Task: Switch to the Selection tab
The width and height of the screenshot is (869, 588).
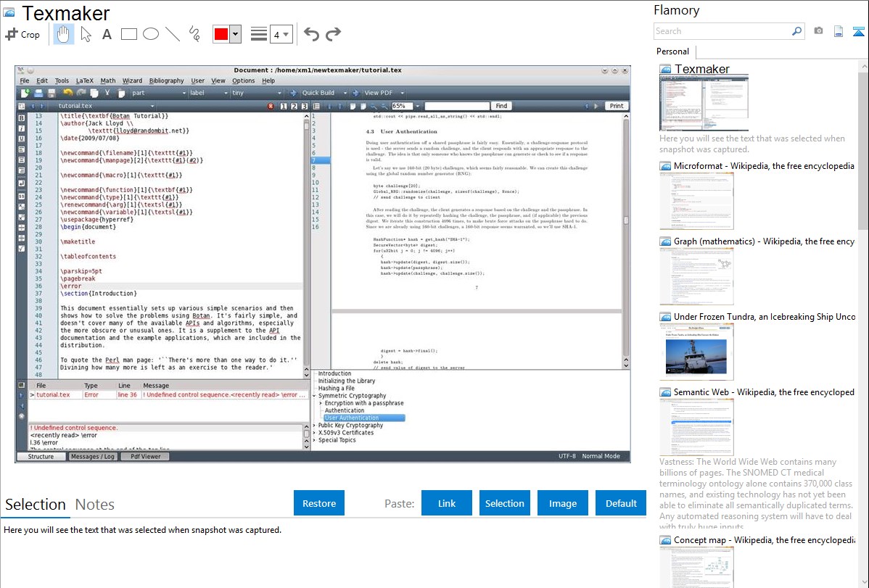Action: coord(35,505)
